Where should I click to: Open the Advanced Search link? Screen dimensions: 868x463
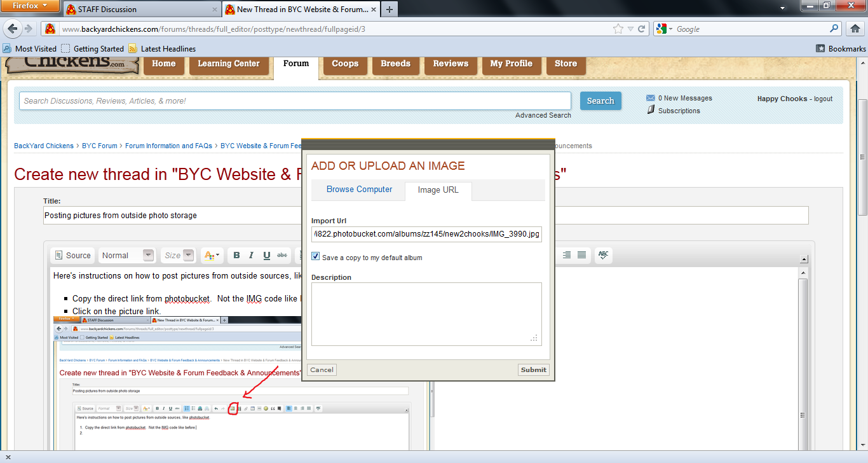(x=543, y=115)
